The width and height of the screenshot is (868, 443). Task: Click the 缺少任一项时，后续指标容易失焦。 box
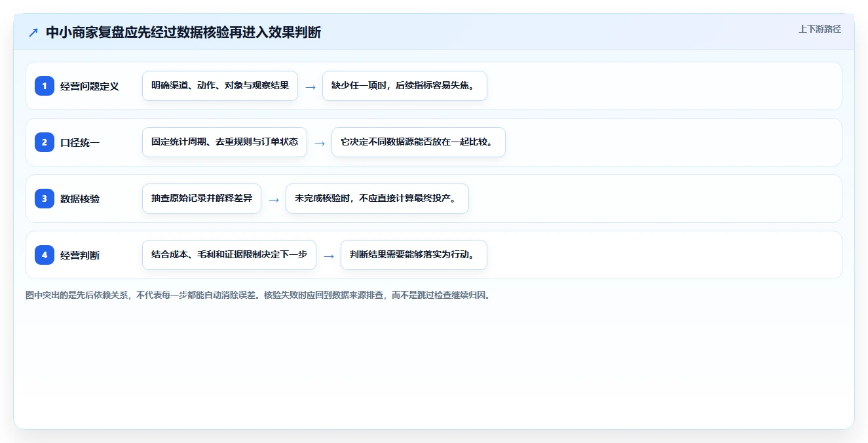point(405,86)
